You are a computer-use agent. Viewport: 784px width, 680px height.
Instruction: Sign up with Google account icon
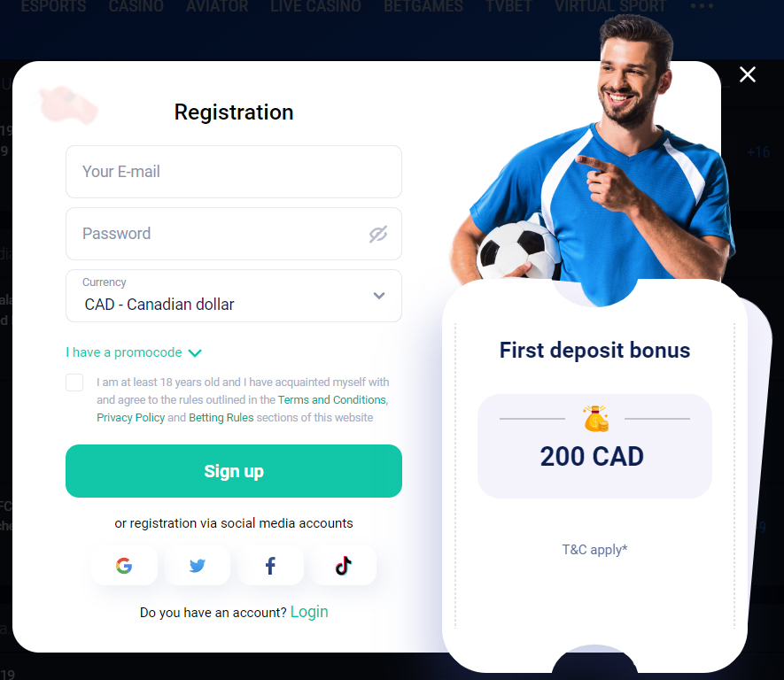point(124,566)
